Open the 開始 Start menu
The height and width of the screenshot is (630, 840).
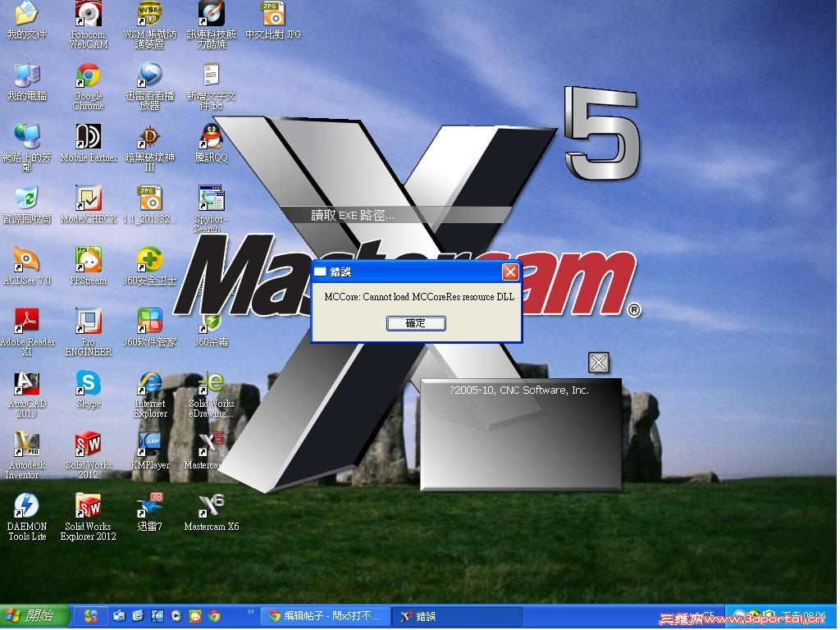[x=34, y=616]
